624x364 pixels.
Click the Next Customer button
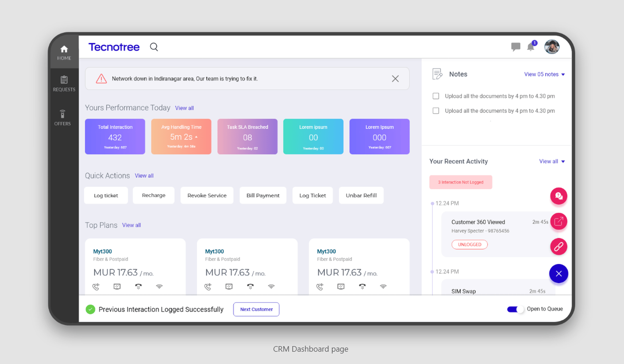[256, 309]
